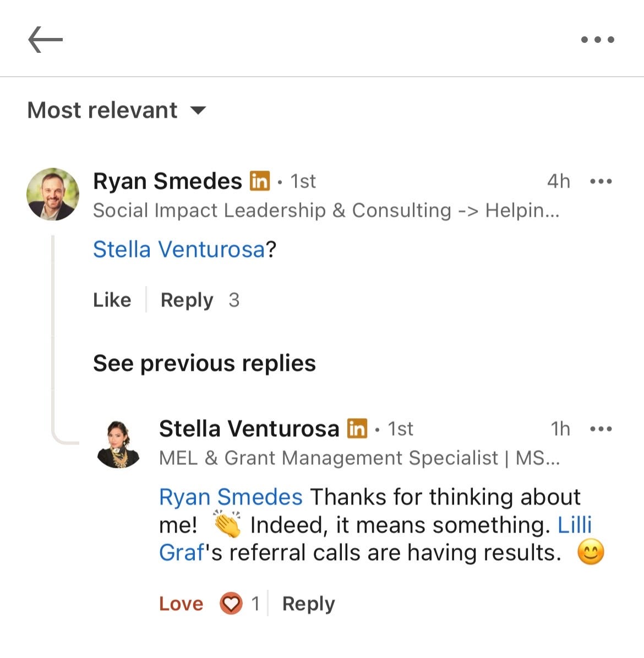Toggle Love reaction on Stella's reply
Viewport: 644px width, 658px height.
pyautogui.click(x=181, y=604)
